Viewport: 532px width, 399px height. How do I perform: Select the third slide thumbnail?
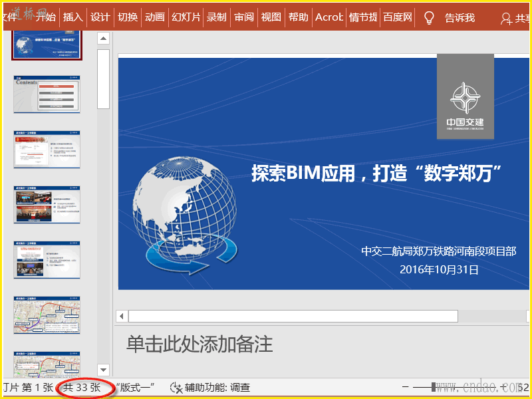coord(47,149)
